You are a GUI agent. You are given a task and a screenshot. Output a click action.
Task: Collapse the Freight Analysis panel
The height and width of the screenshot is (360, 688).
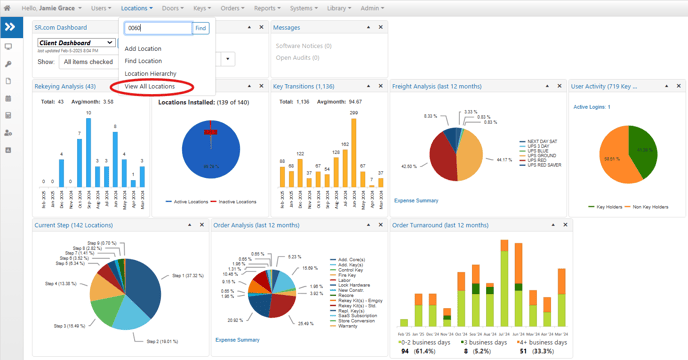click(547, 86)
